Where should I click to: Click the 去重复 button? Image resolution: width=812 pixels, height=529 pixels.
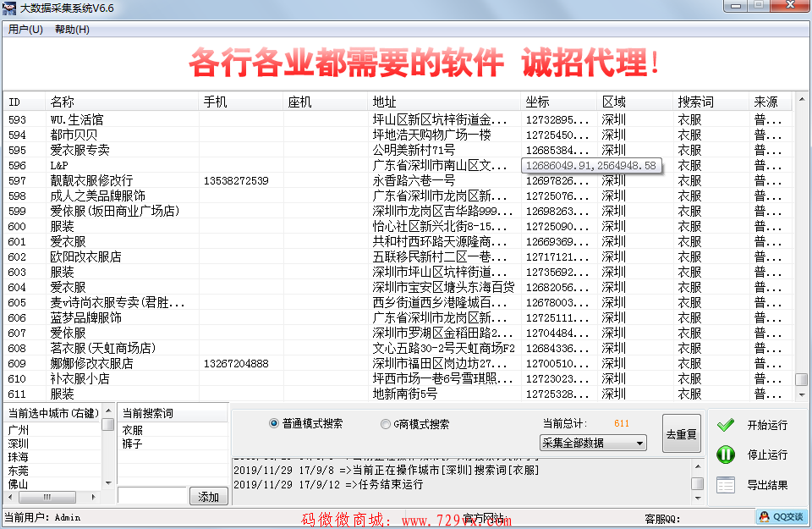tap(681, 434)
